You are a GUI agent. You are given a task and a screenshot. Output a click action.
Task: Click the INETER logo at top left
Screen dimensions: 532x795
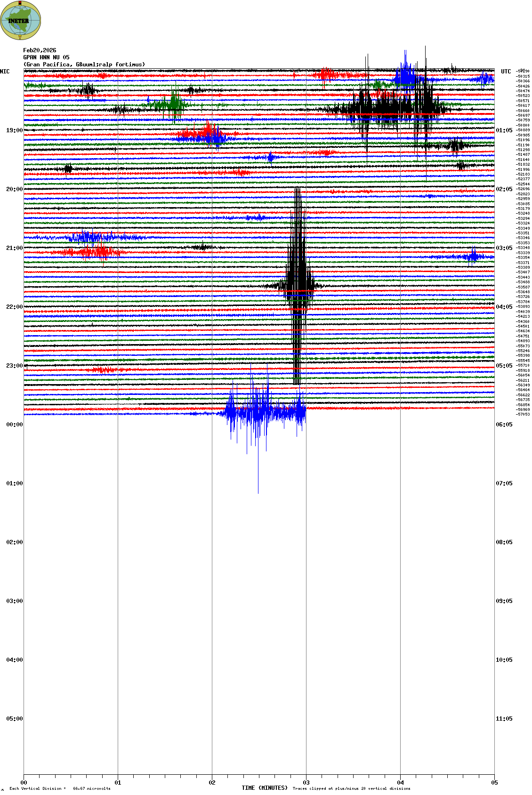point(21,20)
